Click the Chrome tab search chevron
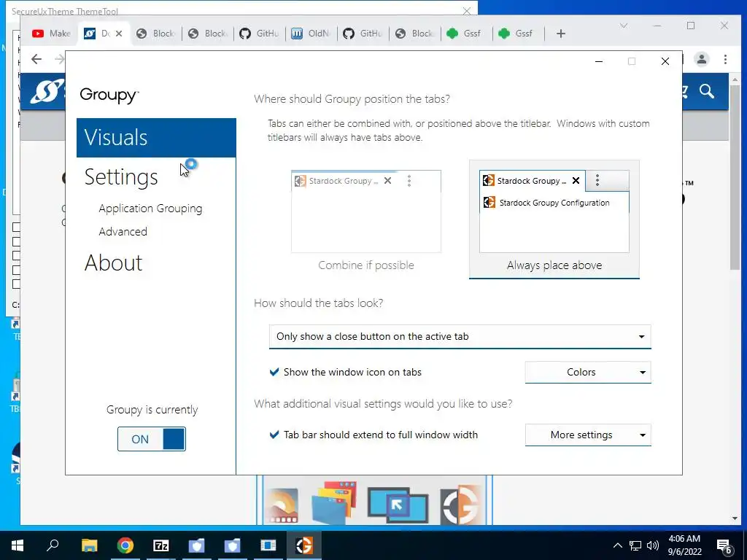747x560 pixels. pos(624,26)
